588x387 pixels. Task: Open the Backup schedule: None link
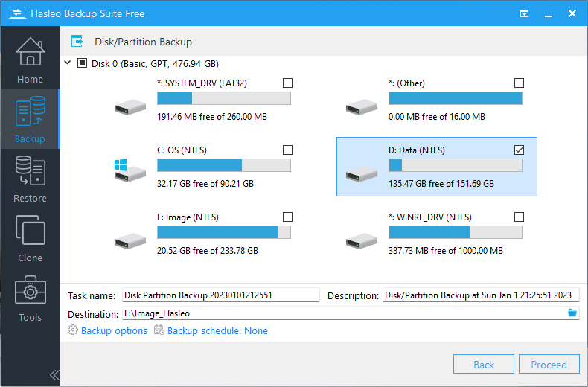point(217,330)
